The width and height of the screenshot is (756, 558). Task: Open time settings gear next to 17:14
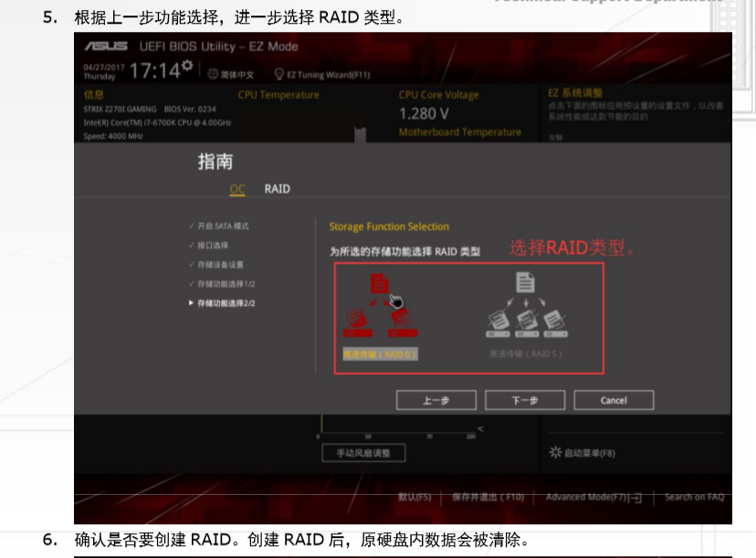(187, 65)
